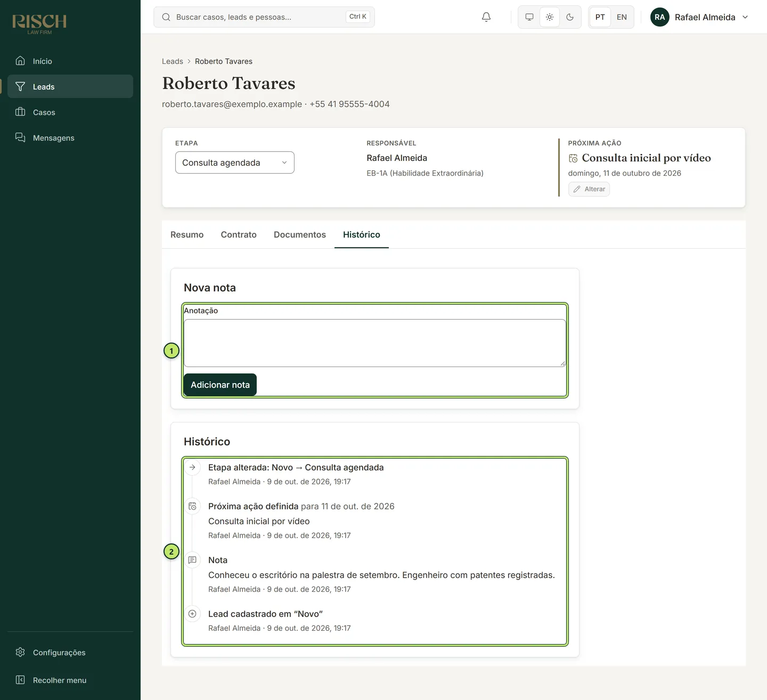Switch to the Resumo tab
Image resolution: width=767 pixels, height=700 pixels.
point(187,234)
